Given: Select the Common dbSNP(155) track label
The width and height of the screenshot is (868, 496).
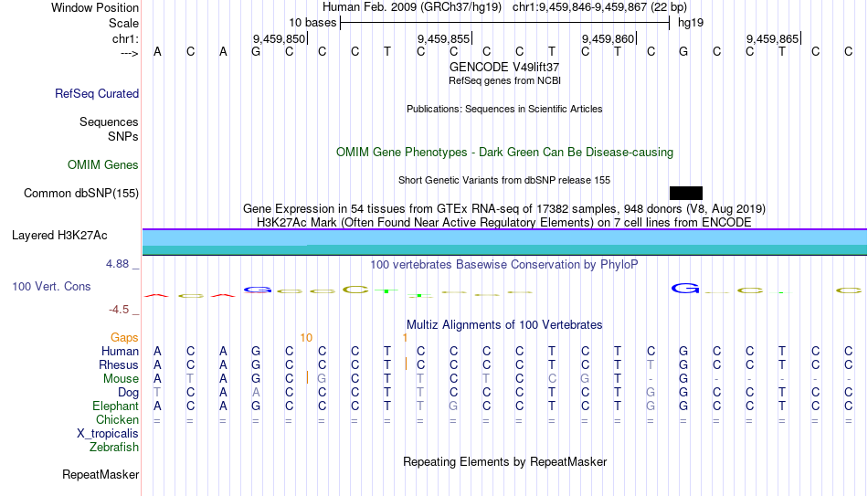Looking at the screenshot, I should click(80, 194).
